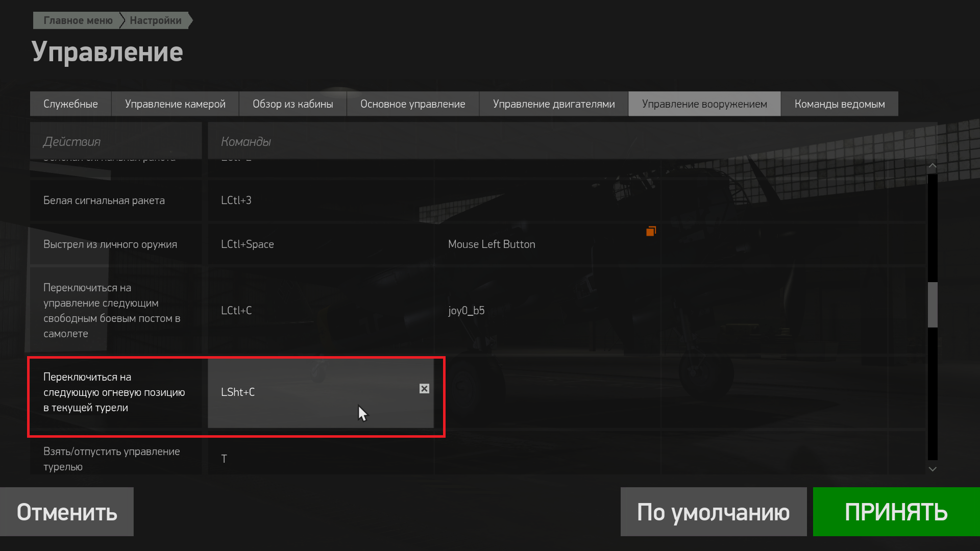The width and height of the screenshot is (980, 551).
Task: Select Переключиться на следующую огневую позицию action
Action: (x=116, y=392)
